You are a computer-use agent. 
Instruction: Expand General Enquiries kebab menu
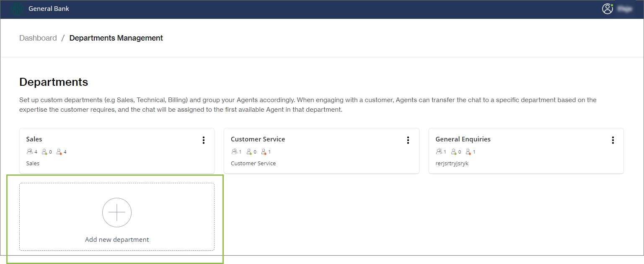click(613, 140)
